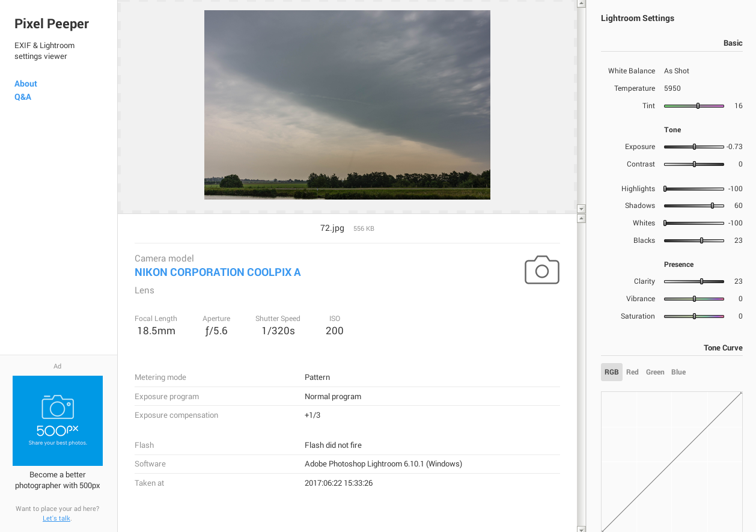Screen dimensions: 756x532
Task: Click the Clarity slider handle
Action: tap(701, 281)
